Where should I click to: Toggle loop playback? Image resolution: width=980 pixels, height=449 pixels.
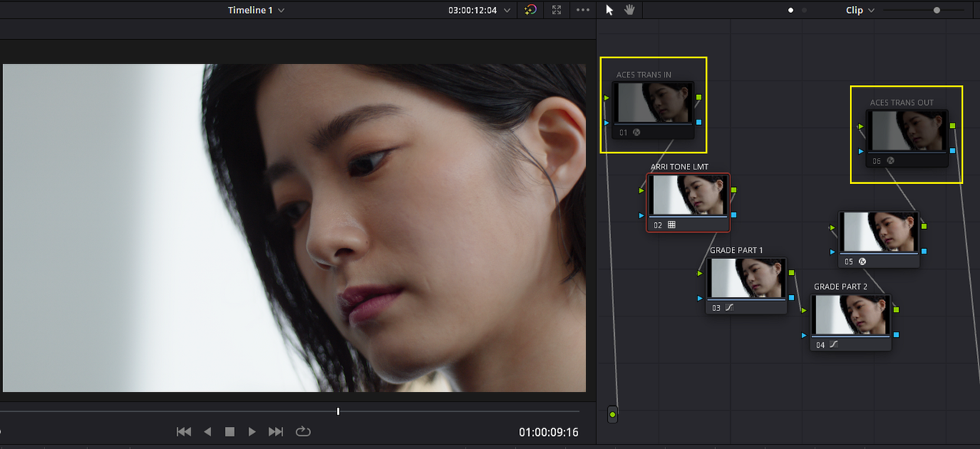tap(303, 431)
